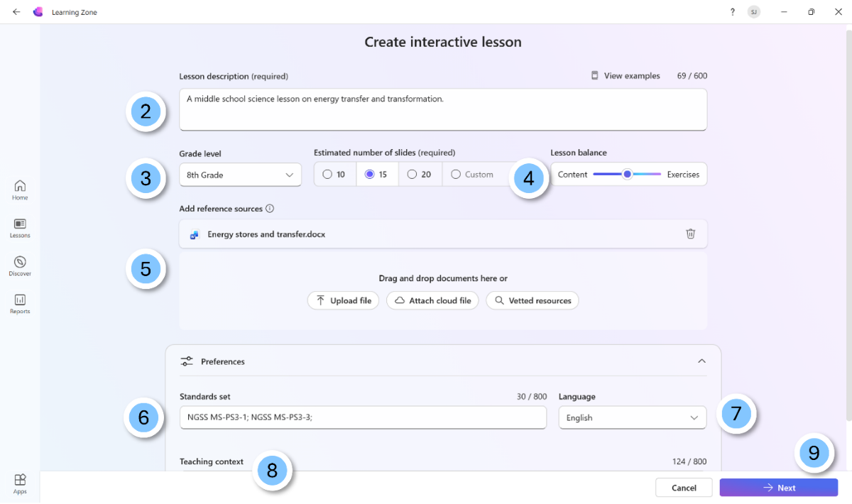This screenshot has width=852, height=504.
Task: Click the Vetted resources button
Action: point(532,301)
